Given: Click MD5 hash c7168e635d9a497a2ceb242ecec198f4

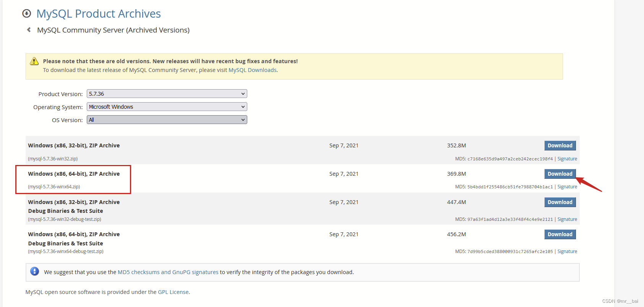Looking at the screenshot, I should [x=510, y=159].
